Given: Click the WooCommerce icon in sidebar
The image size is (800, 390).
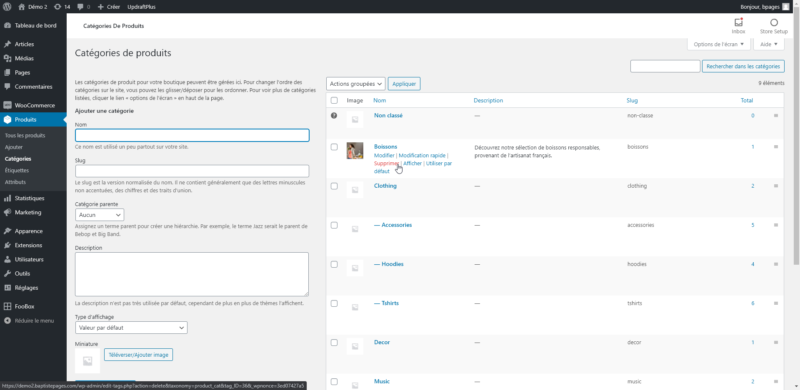Looking at the screenshot, I should [x=7, y=106].
